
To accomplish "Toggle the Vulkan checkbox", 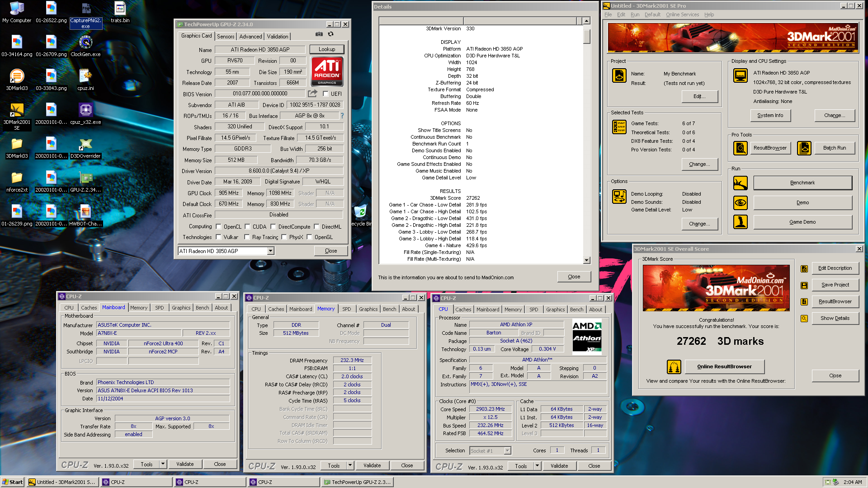I will 219,237.
